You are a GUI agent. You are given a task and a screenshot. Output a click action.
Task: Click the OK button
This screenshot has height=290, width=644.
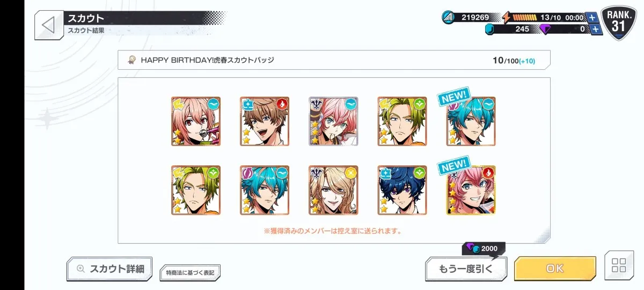[x=555, y=269]
